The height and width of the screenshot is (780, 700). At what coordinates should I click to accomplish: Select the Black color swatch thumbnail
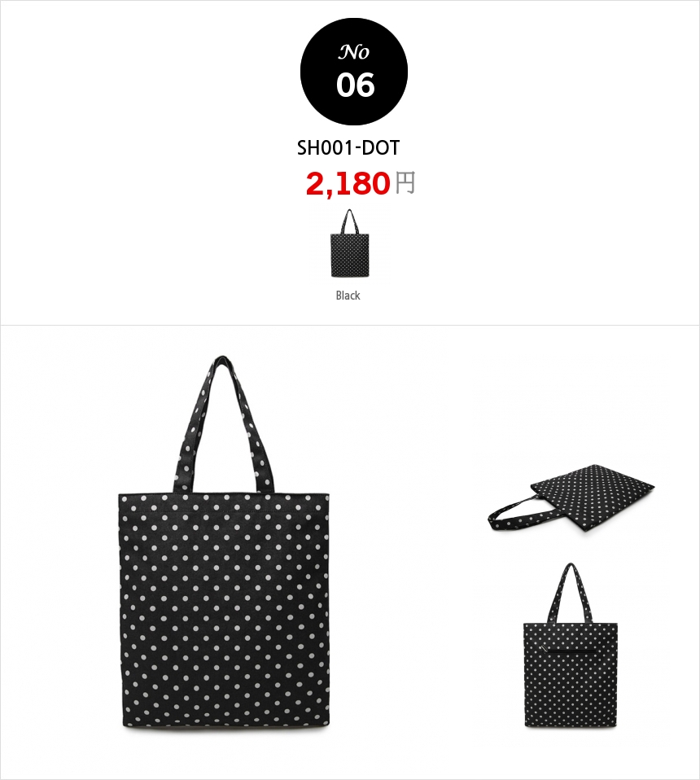click(x=350, y=243)
